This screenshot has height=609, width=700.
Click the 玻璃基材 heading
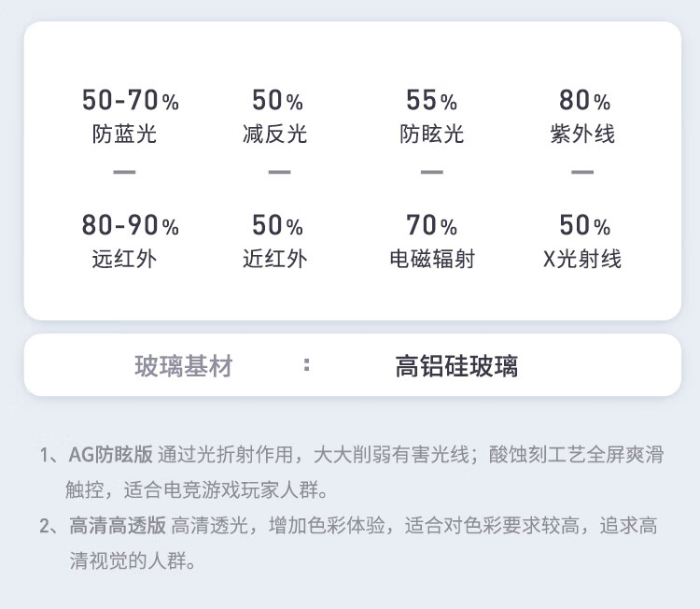tap(184, 366)
